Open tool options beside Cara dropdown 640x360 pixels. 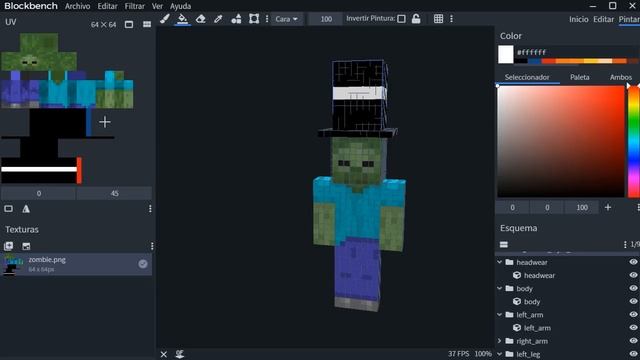tap(267, 19)
